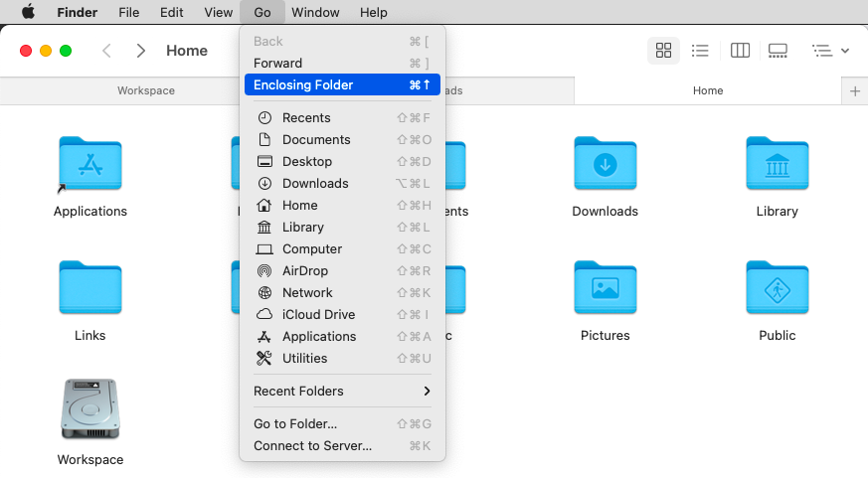Viewport: 868px width, 478px height.
Task: Click the yellow minimize window button
Action: (46, 51)
